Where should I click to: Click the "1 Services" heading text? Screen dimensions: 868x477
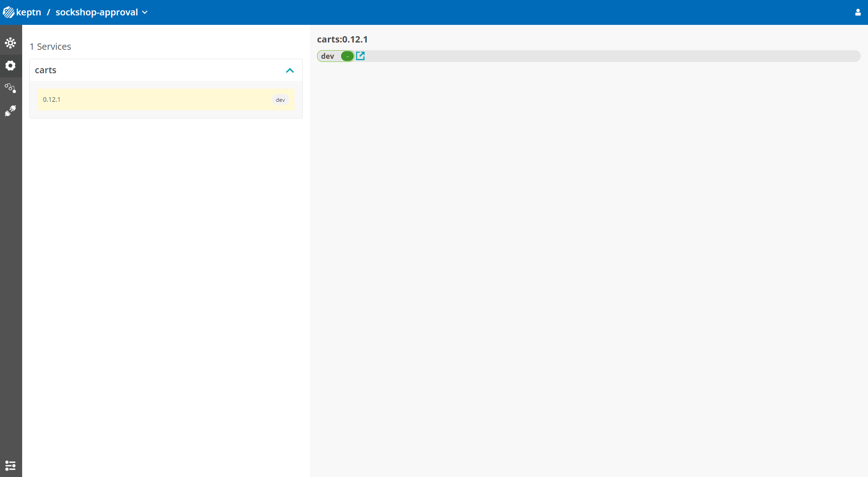(50, 47)
